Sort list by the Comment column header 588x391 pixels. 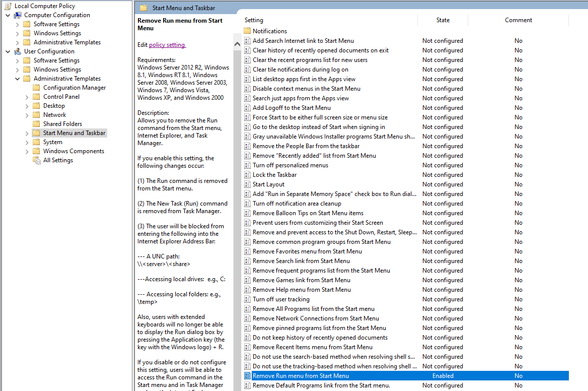click(518, 20)
